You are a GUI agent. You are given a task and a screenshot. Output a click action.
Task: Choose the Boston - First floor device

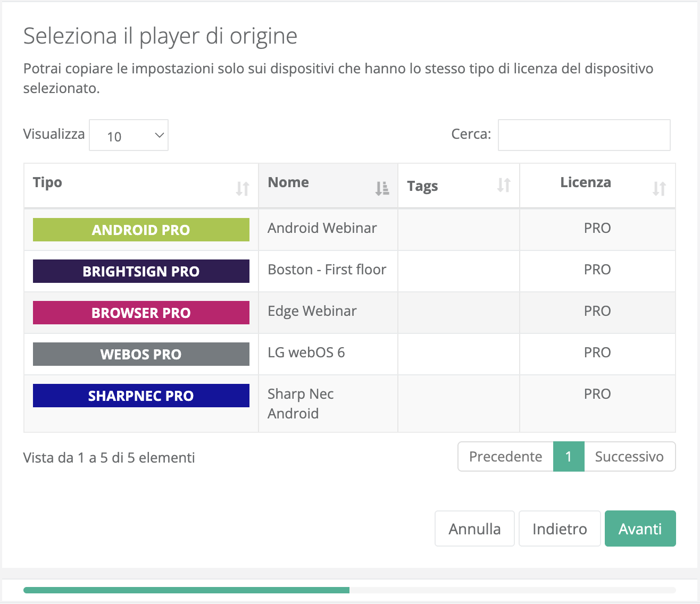(x=326, y=270)
